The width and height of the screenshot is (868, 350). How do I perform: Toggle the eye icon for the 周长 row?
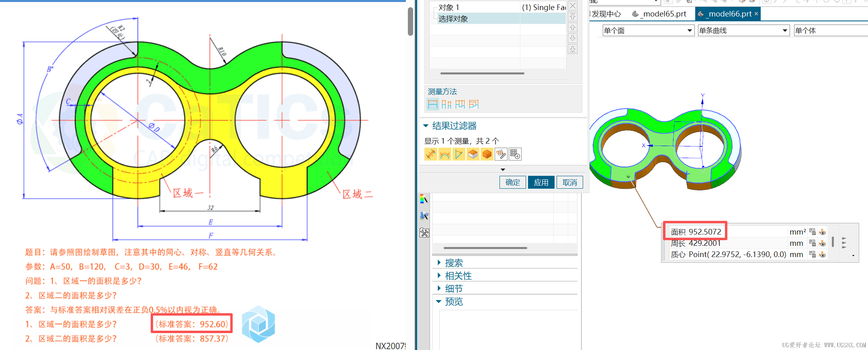(822, 243)
